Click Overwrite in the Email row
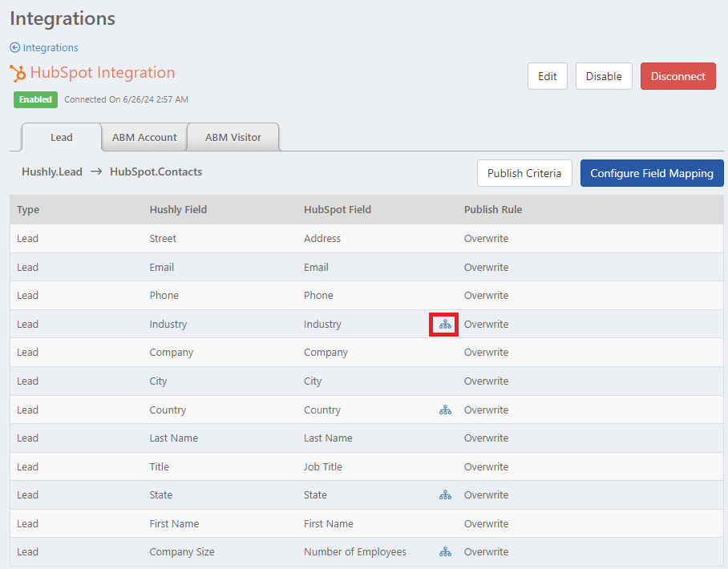The width and height of the screenshot is (728, 569). point(486,268)
